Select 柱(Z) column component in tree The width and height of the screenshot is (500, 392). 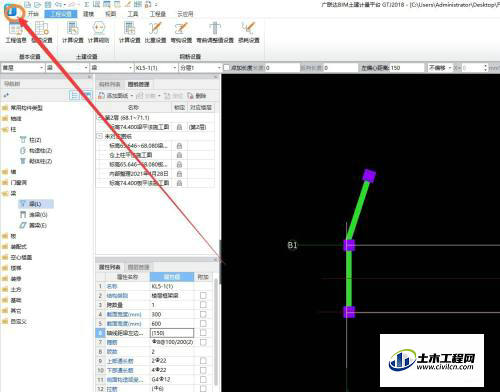pos(31,140)
